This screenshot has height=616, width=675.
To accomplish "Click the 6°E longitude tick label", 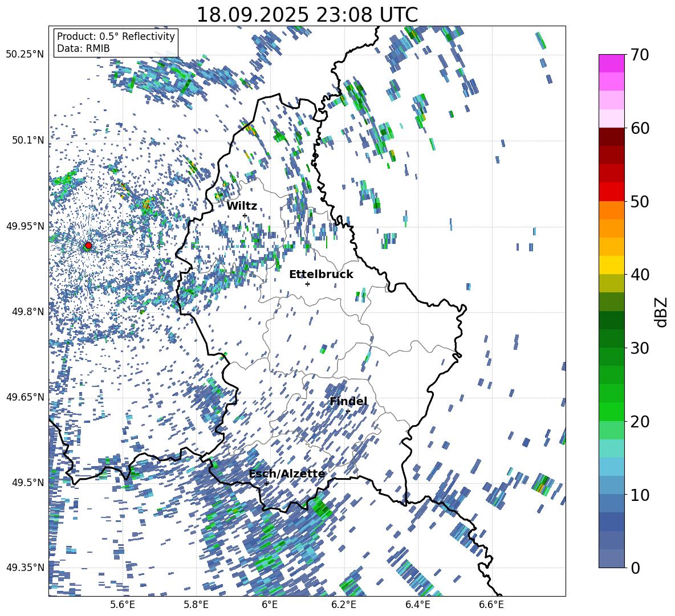I will (270, 605).
